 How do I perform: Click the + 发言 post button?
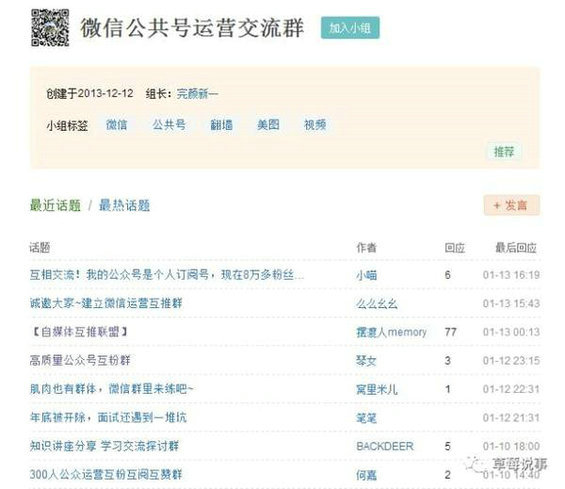tap(511, 205)
